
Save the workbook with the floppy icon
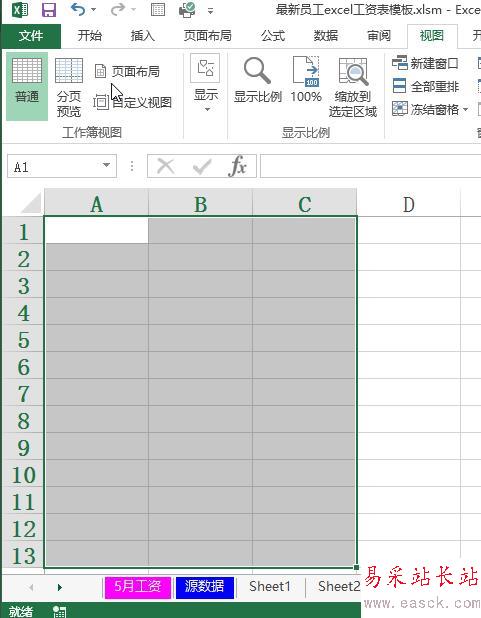click(49, 9)
